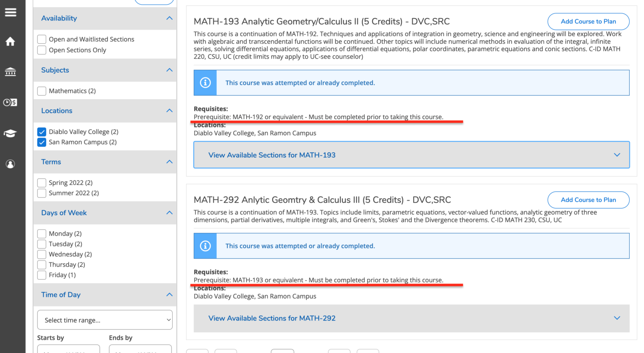Open the user profile icon
The image size is (644, 353).
coord(10,164)
